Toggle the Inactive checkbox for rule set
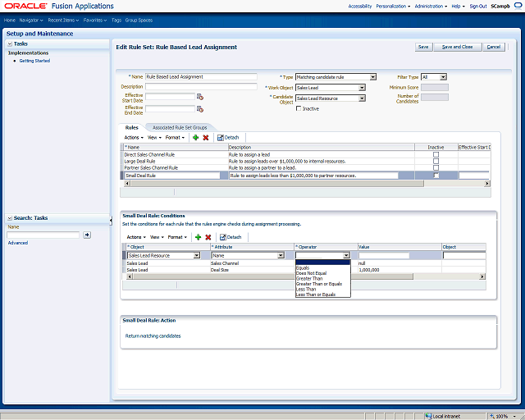 [299, 108]
